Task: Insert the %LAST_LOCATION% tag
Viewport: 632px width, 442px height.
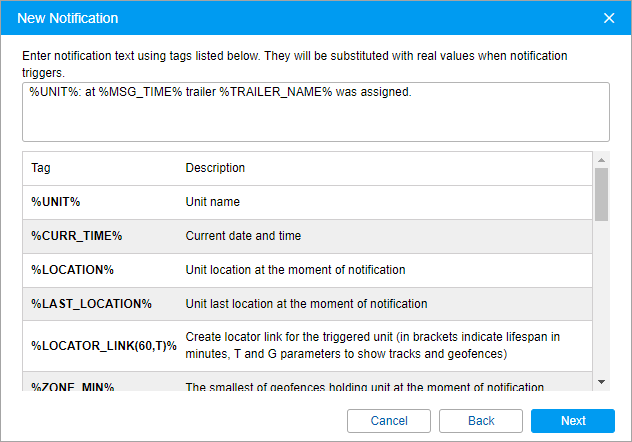Action: pos(91,304)
